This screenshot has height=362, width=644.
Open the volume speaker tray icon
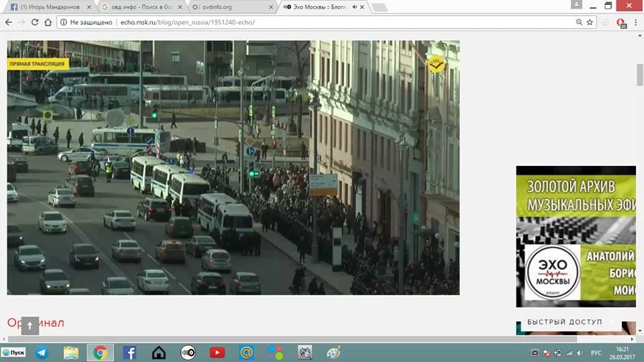point(580,353)
